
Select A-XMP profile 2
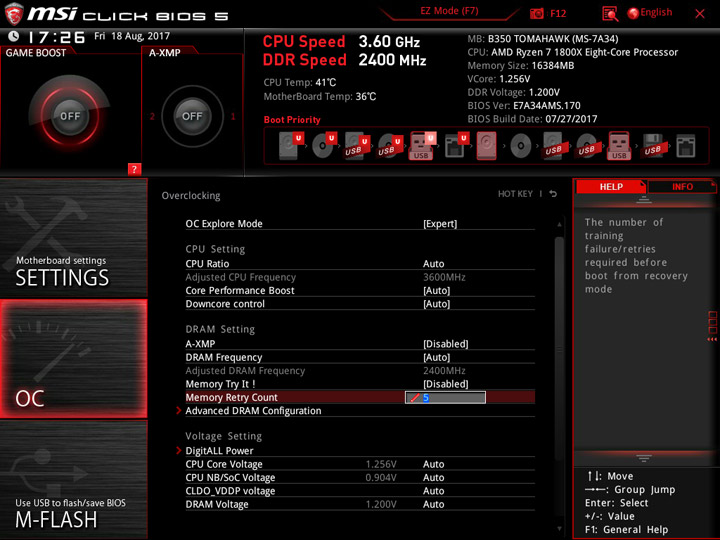152,116
